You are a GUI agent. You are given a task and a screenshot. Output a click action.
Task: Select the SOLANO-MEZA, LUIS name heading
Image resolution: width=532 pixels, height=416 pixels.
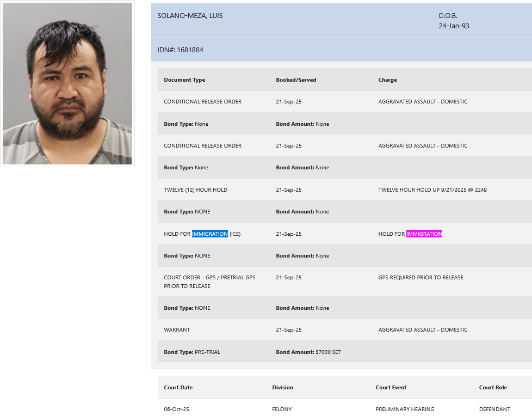pyautogui.click(x=190, y=16)
